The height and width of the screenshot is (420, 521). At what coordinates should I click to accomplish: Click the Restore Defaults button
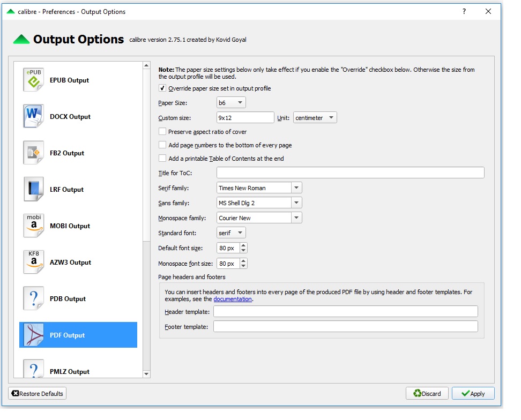click(37, 393)
